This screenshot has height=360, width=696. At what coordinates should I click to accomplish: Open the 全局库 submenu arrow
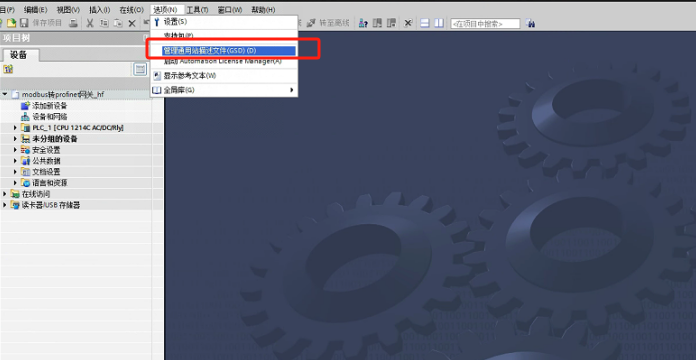pyautogui.click(x=292, y=90)
